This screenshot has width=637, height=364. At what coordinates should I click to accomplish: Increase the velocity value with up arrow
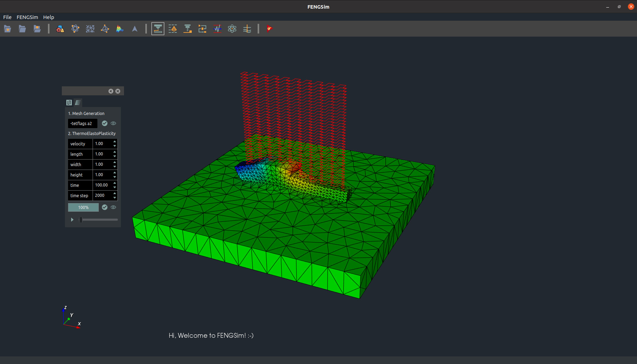(x=115, y=142)
